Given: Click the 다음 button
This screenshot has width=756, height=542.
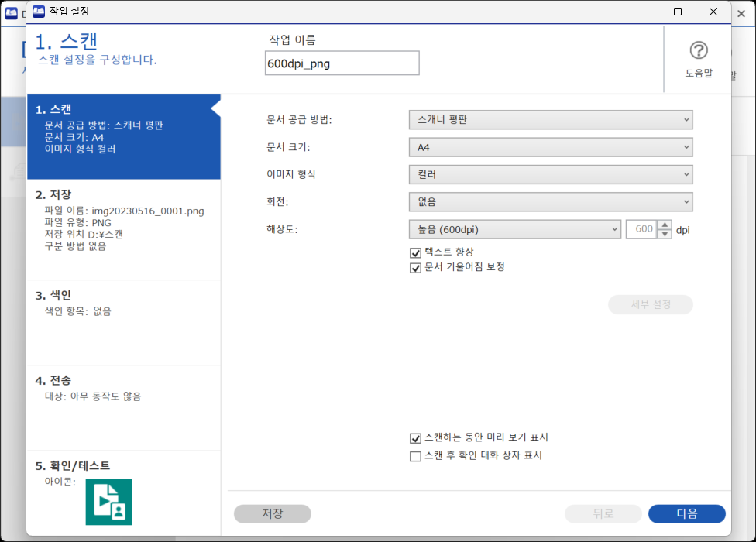Looking at the screenshot, I should pos(686,513).
